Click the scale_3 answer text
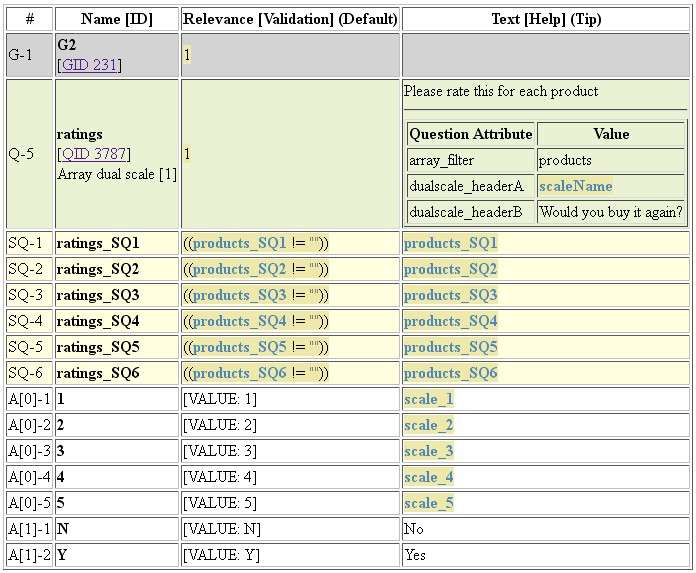Viewport: 696px width, 573px height. click(x=428, y=451)
